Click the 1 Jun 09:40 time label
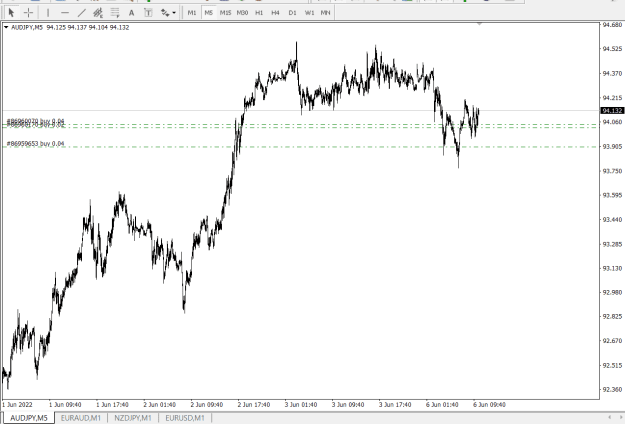The width and height of the screenshot is (625, 424). pos(65,404)
